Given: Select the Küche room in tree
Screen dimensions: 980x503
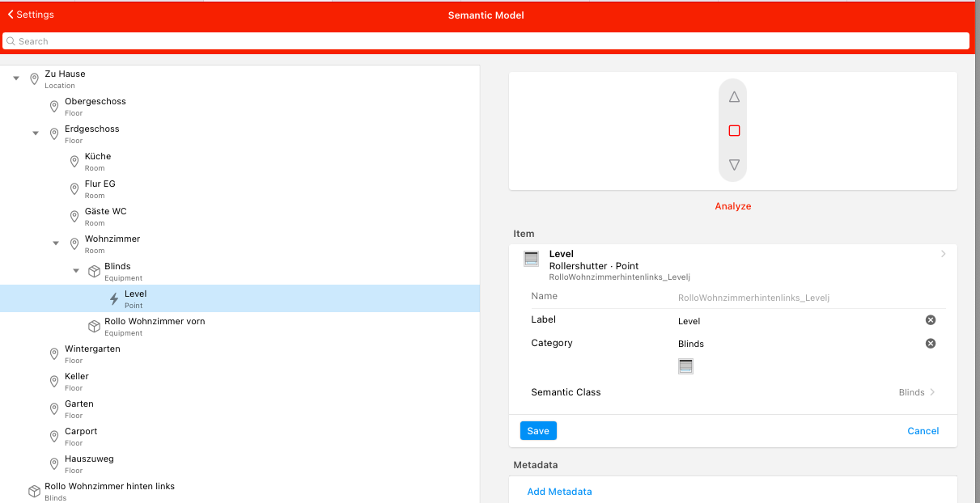Looking at the screenshot, I should [x=98, y=157].
